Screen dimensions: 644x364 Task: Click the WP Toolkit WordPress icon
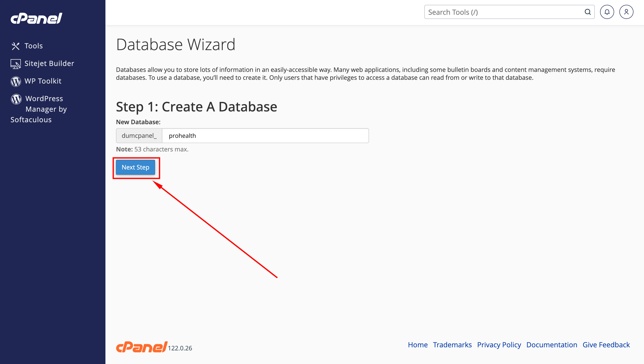point(16,81)
